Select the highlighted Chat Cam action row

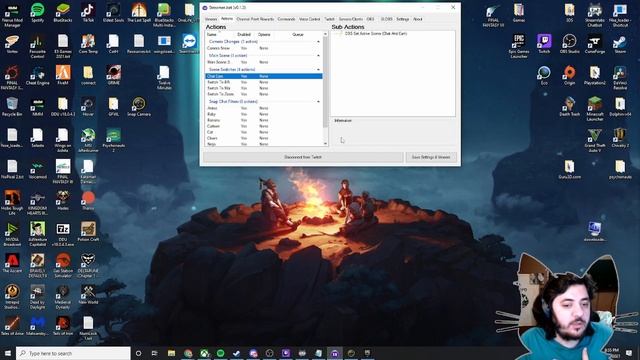pos(264,76)
